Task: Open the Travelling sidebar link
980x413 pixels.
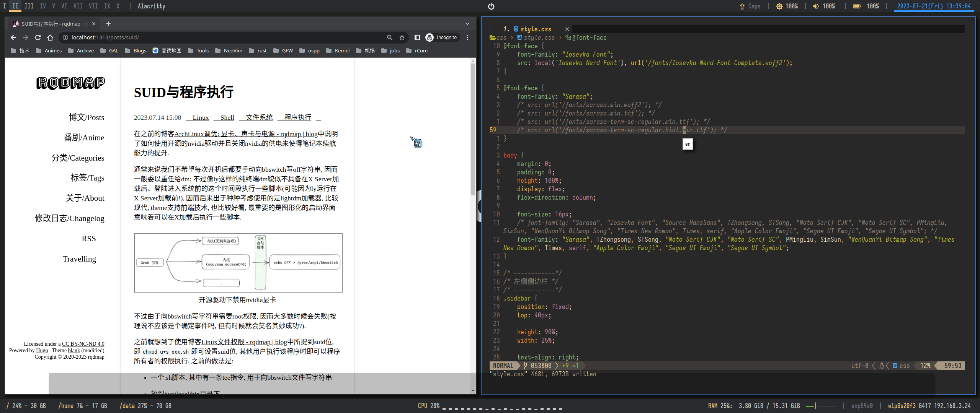Action: pos(80,259)
